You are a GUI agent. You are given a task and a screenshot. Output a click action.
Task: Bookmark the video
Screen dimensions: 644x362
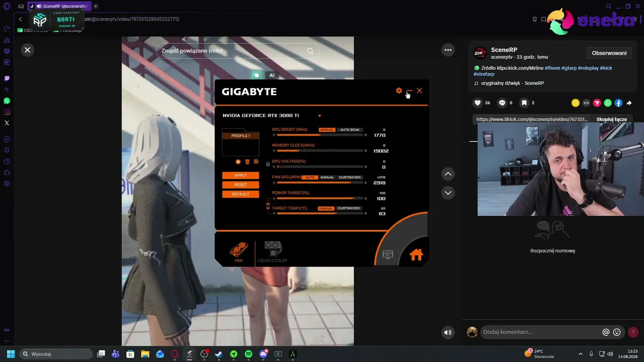524,103
